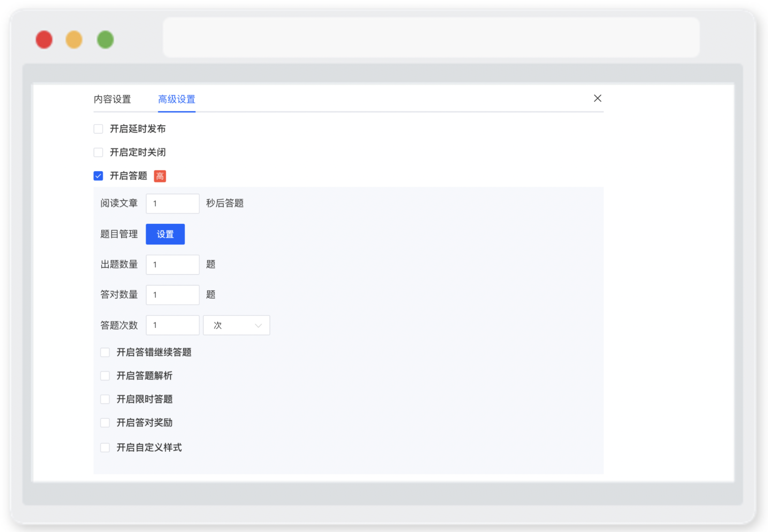Viewport: 768px width, 532px height.
Task: Close the settings dialog with the X icon
Action: (597, 98)
